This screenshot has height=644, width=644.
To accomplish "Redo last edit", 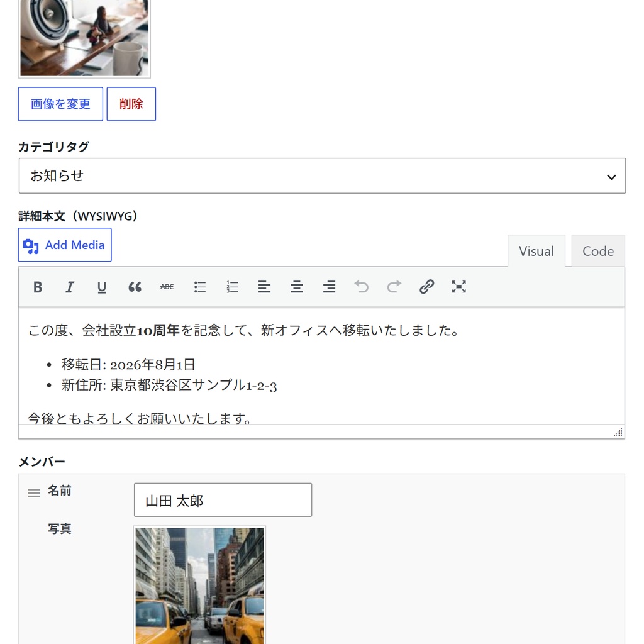I will pos(394,287).
